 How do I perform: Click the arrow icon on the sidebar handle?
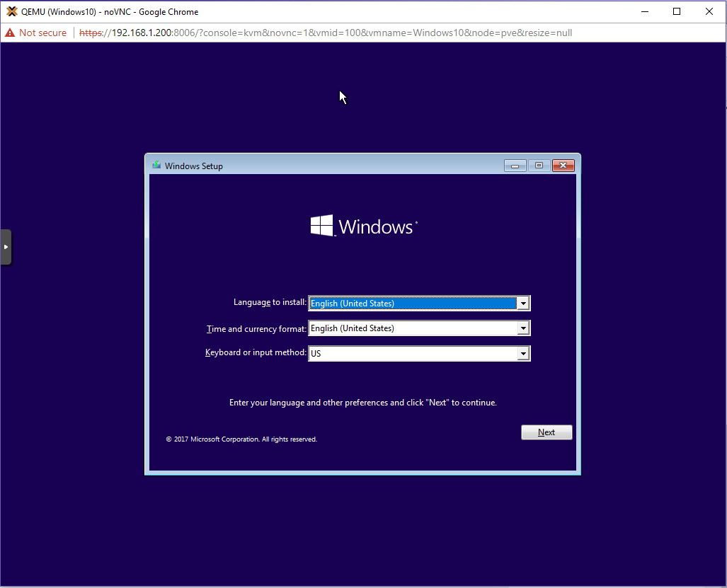[6, 247]
